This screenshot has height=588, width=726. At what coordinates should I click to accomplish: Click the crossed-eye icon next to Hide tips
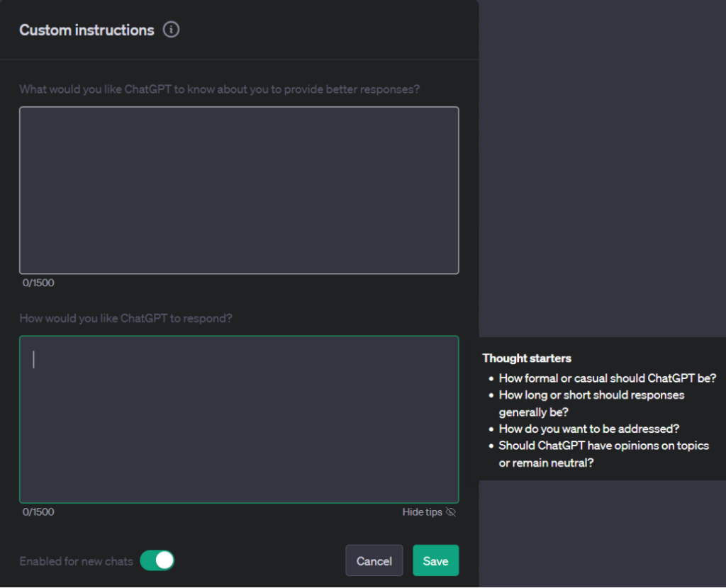pos(450,511)
